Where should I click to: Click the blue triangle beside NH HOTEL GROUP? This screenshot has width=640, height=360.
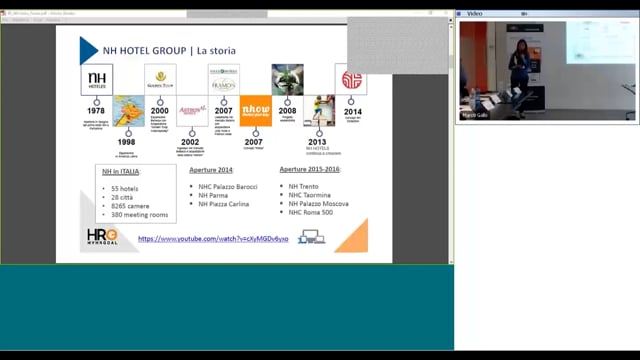[88, 51]
